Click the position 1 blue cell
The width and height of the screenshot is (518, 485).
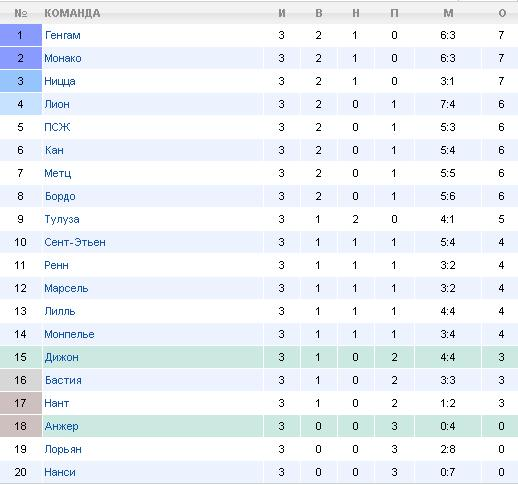21,35
